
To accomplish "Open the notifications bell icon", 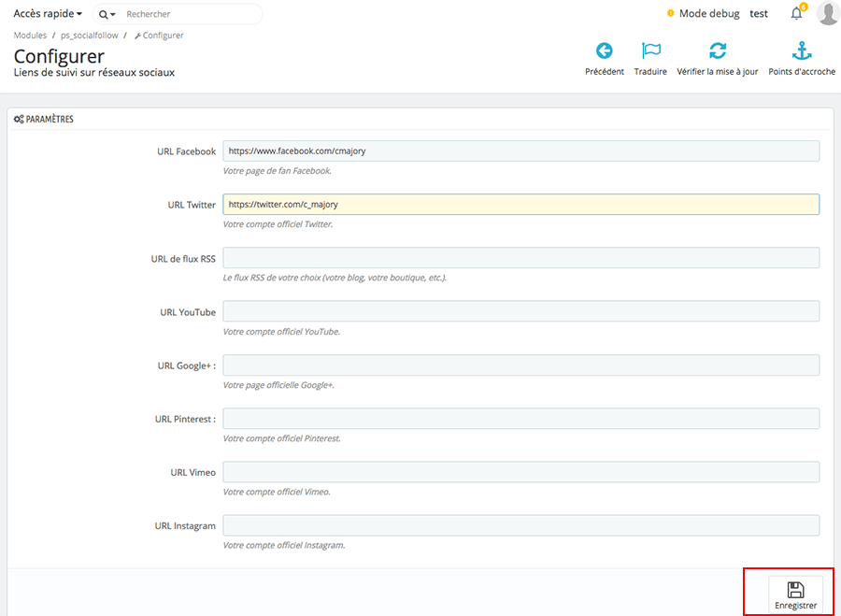I will coord(796,14).
